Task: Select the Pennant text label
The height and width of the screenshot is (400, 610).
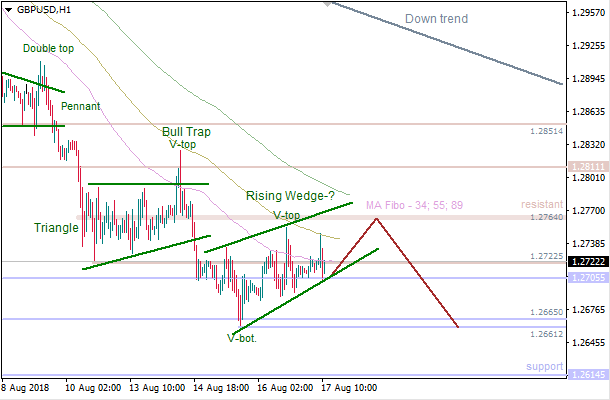Action: [x=80, y=105]
